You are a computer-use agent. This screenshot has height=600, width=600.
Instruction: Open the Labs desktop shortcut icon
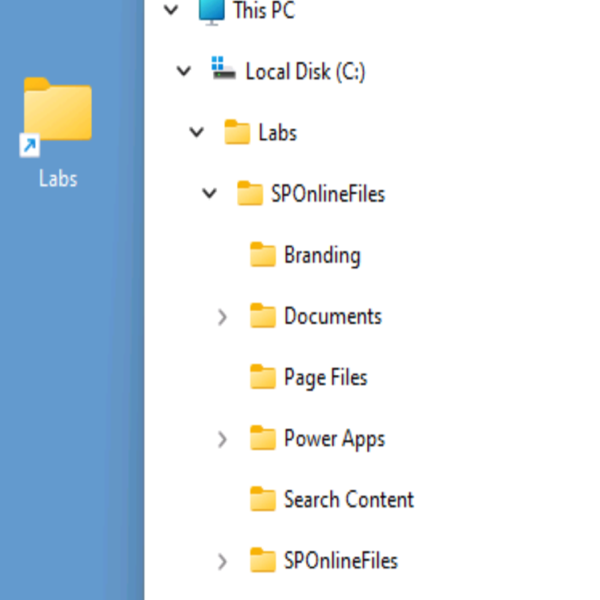[x=57, y=116]
